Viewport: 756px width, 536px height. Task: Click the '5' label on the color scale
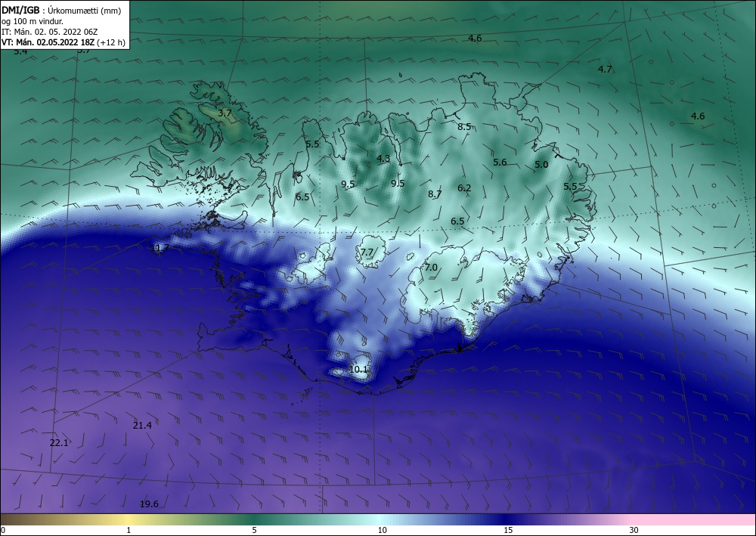point(254,531)
